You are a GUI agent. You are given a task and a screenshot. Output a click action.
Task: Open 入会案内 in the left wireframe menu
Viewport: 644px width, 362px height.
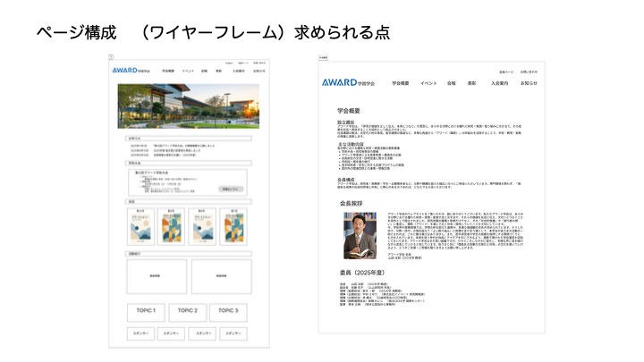[x=238, y=71]
